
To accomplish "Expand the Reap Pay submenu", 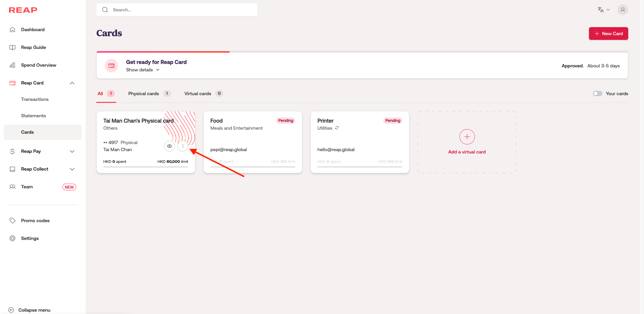I will pyautogui.click(x=72, y=151).
